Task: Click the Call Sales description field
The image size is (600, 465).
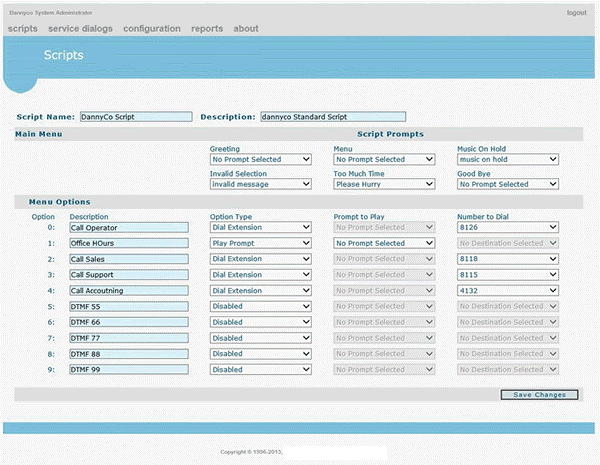Action: pos(129,259)
